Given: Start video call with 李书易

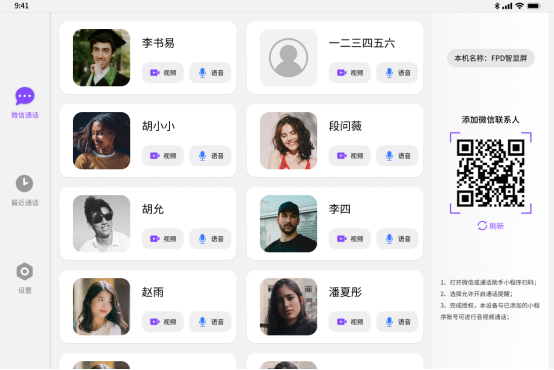Looking at the screenshot, I should click(x=163, y=73).
